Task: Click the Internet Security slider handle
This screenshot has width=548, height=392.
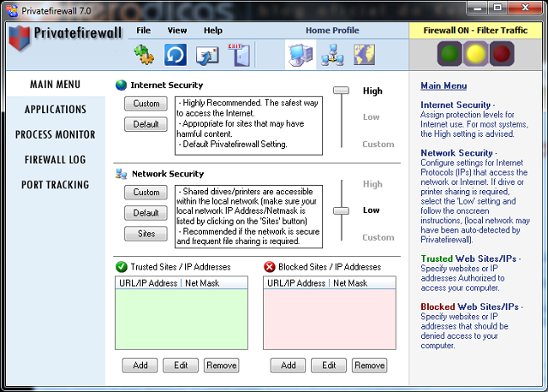Action: click(341, 91)
